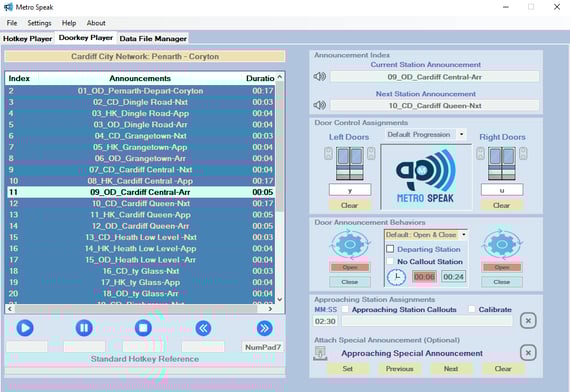Select row 05_HK_Grangetown-App
The width and height of the screenshot is (570, 392).
[x=141, y=147]
